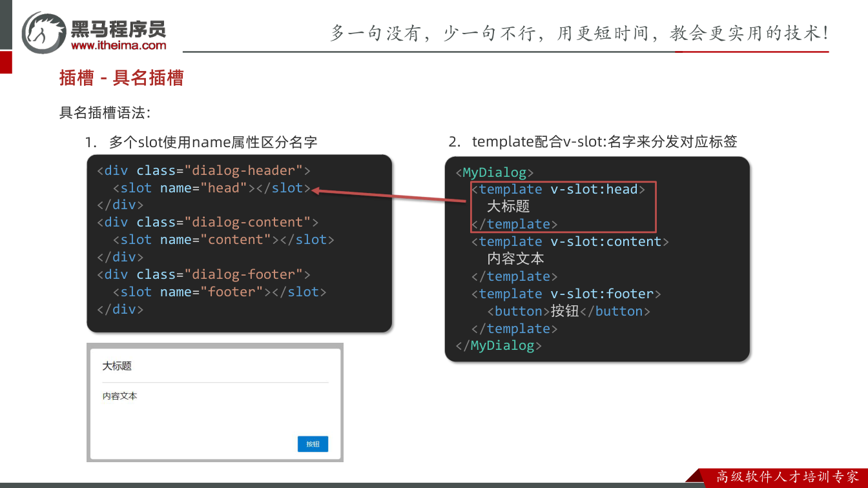Click 大标题 title in the dialog preview
Screen dimensions: 868x488
point(117,366)
